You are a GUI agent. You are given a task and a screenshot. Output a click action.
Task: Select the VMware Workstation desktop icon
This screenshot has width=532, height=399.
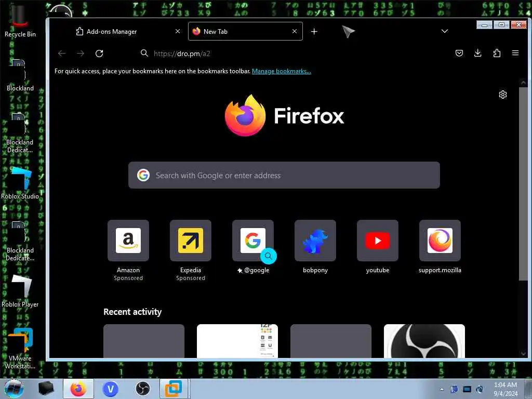20,349
